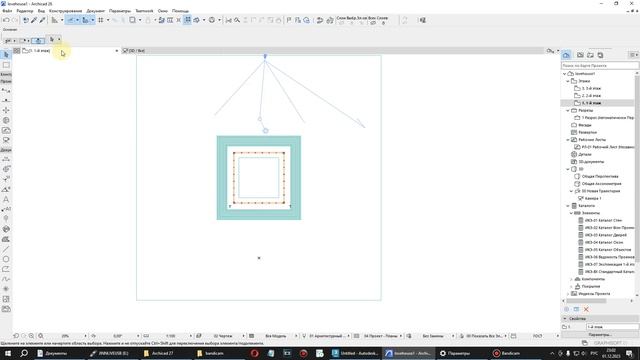
Task: Toggle the highlighted suspend groups button
Action: tap(187, 20)
